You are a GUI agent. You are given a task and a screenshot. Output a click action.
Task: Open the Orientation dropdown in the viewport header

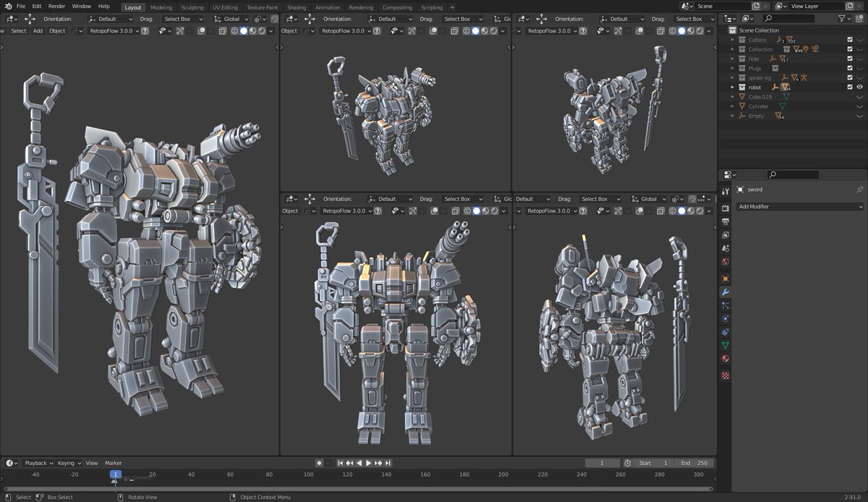tap(113, 19)
